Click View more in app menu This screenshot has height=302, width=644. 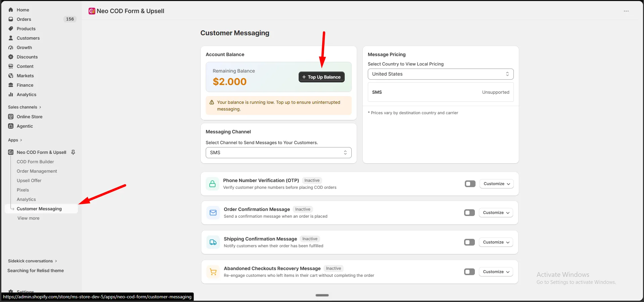(29, 218)
